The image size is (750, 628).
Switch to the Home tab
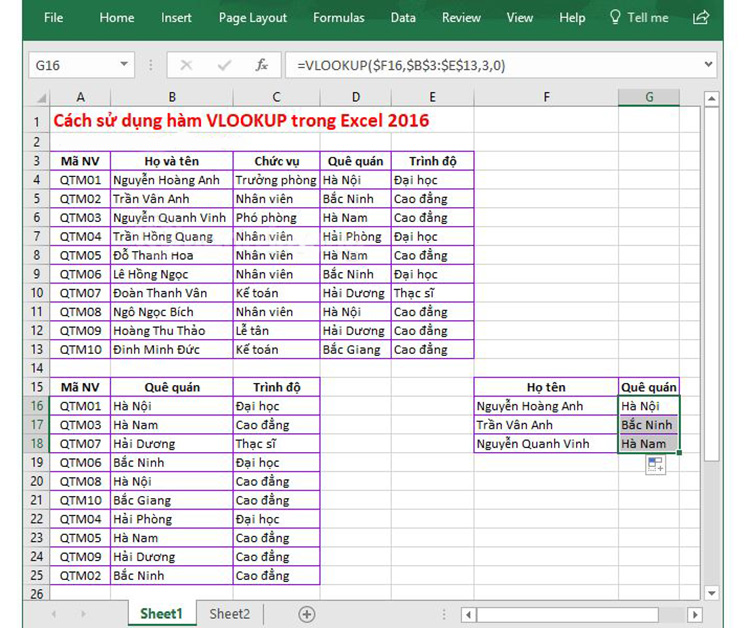(x=117, y=18)
